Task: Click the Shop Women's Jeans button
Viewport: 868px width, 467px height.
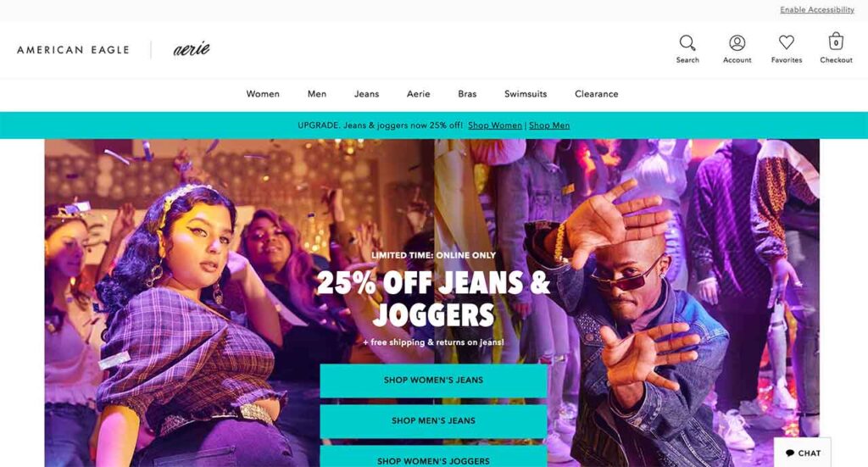Action: pos(433,381)
